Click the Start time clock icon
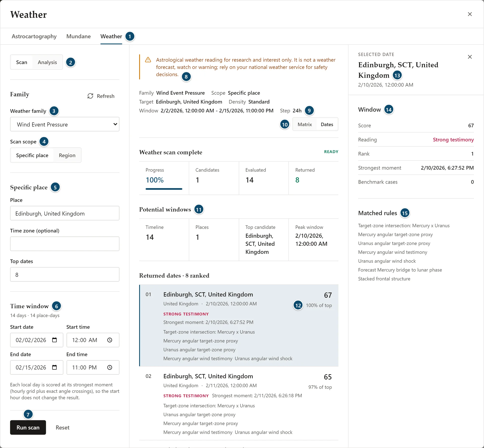Viewport: 484px width, 448px height. coord(110,340)
